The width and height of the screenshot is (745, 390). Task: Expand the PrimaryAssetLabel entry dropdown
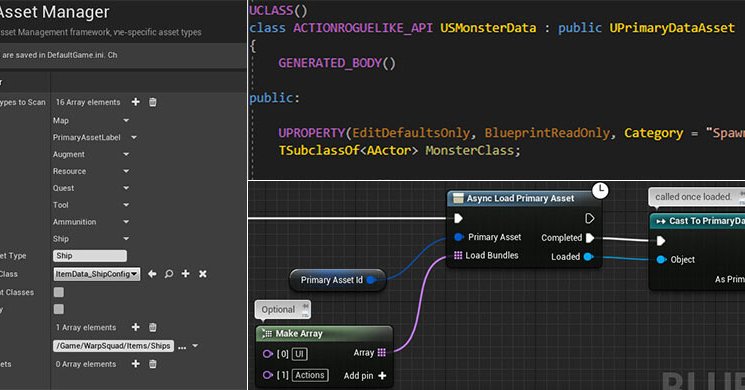[x=134, y=137]
